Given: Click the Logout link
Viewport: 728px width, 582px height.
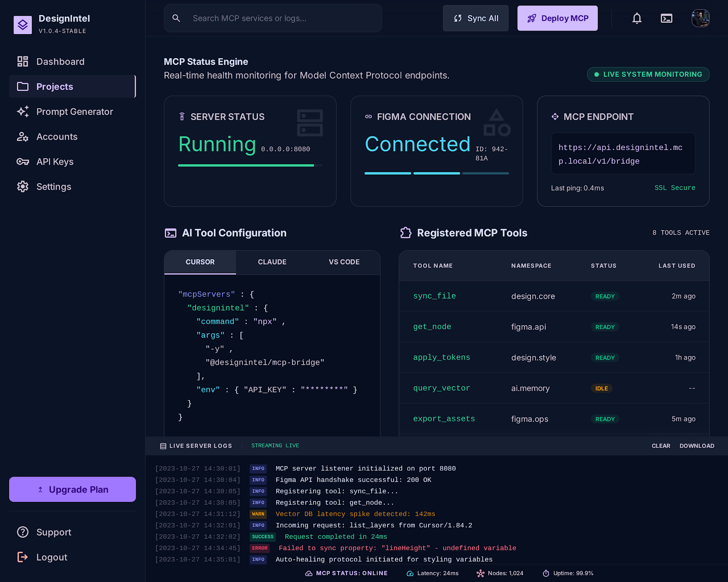Looking at the screenshot, I should pyautogui.click(x=72, y=557).
